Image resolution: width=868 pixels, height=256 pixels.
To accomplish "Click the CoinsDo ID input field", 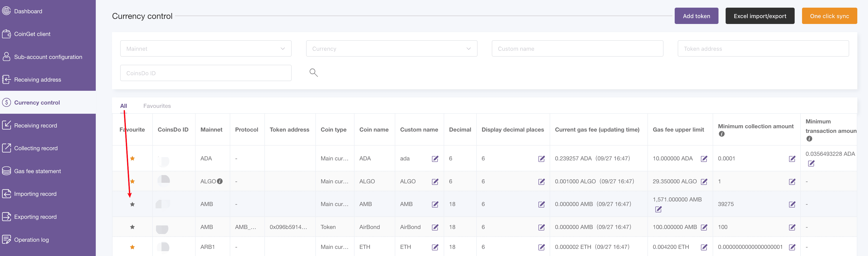I will coord(206,73).
